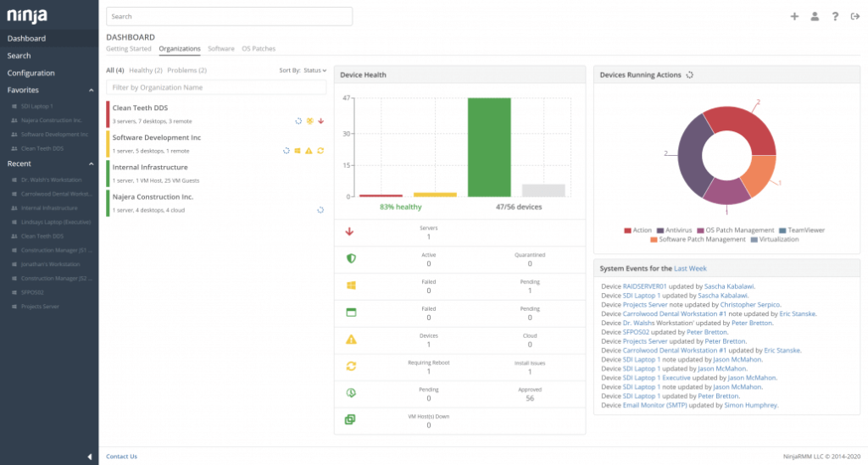Open the Simon Humphrey user link

[751, 405]
